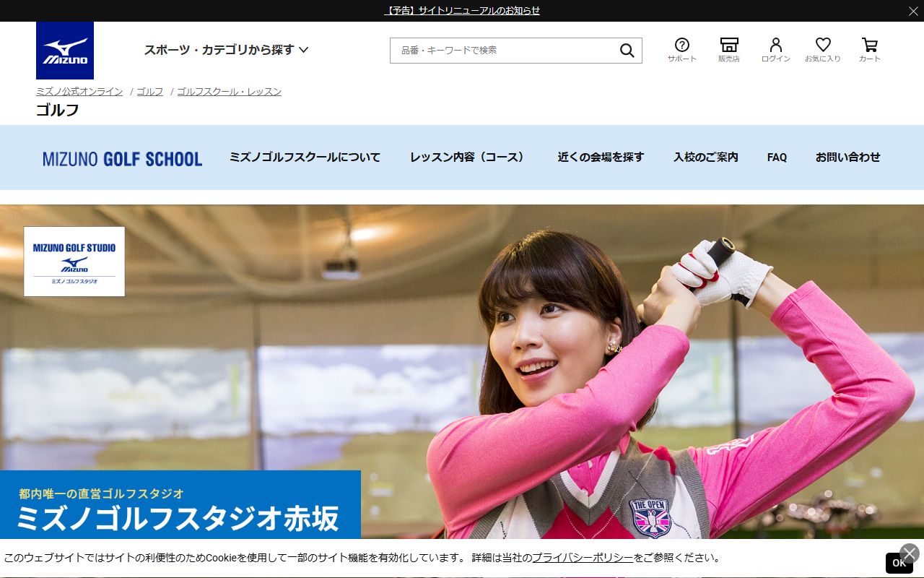Open the サポート help icon
Viewport: 924px width, 578px height.
[x=682, y=50]
